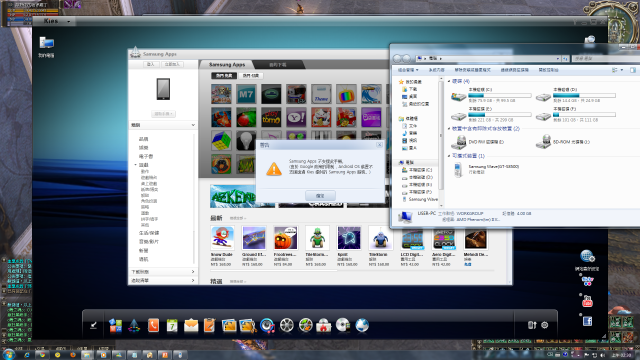Screen dimensions: 640x360
Task: Open the calendar icon in Kies dock
Action: point(172,325)
